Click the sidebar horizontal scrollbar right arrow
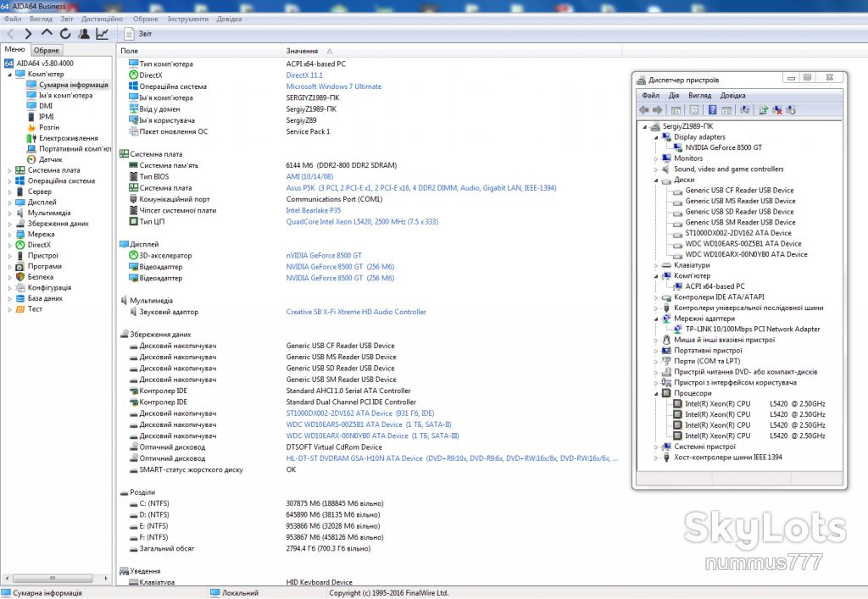This screenshot has width=868, height=599. tap(106, 579)
